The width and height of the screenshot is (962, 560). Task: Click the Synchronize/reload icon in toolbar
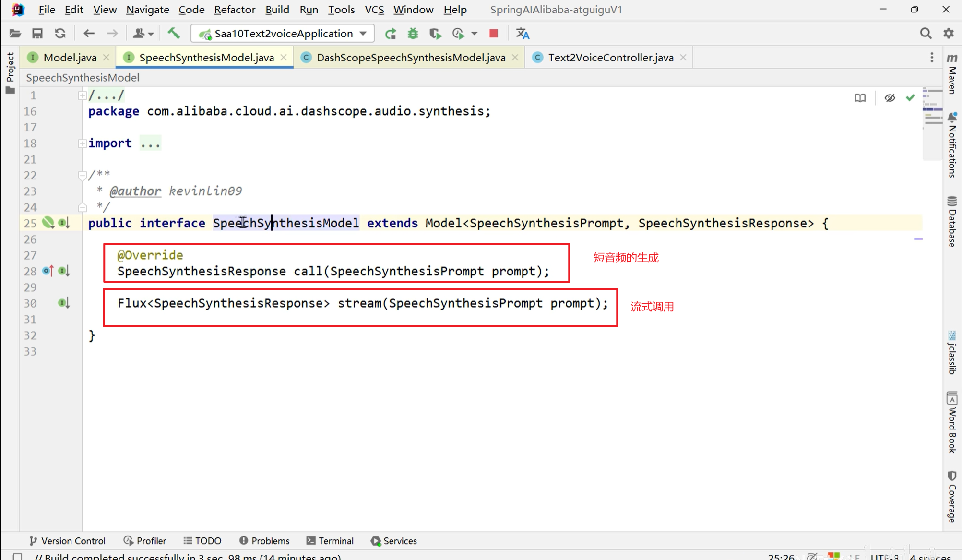pos(60,33)
